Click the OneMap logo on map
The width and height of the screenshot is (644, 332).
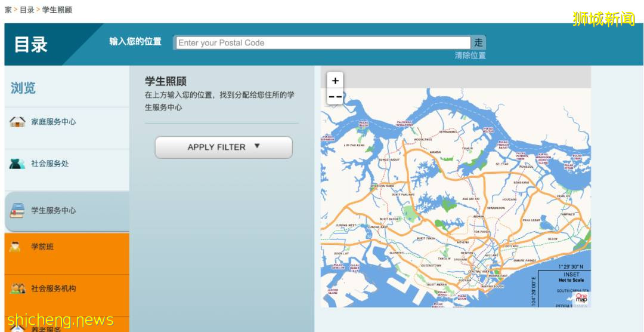(x=581, y=298)
